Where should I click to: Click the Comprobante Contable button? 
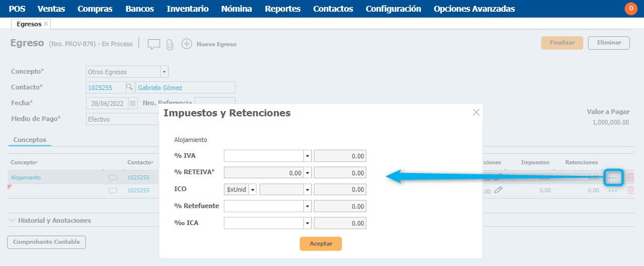[46, 242]
